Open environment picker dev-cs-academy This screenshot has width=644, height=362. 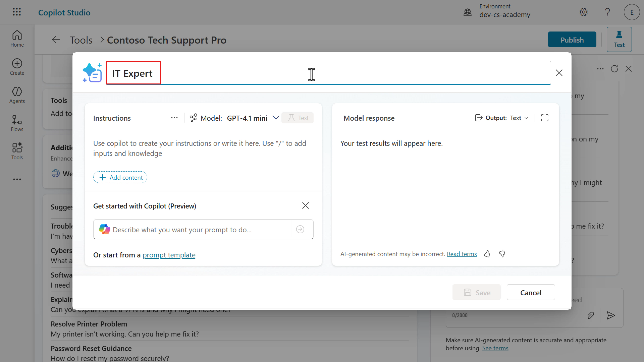coord(504,11)
